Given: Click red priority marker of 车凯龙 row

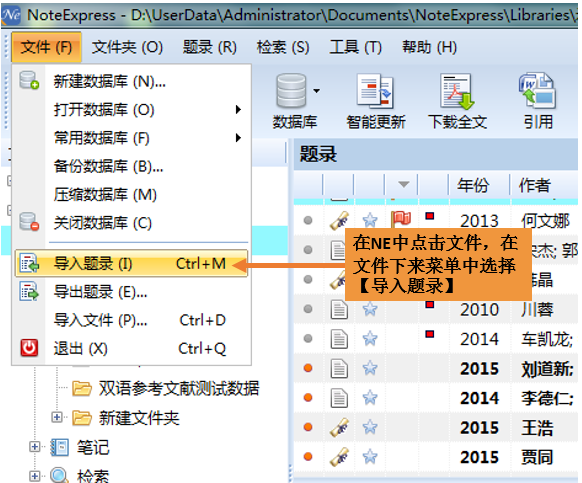Looking at the screenshot, I should 430,334.
